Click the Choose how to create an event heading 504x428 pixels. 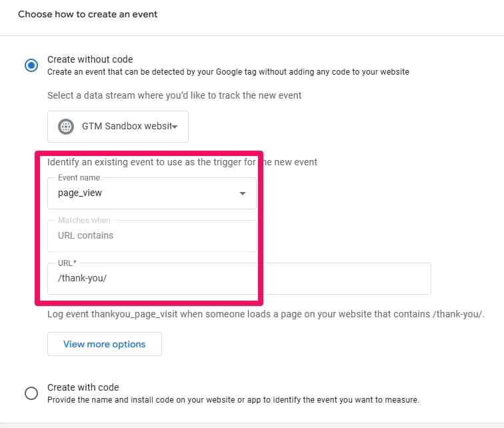[87, 14]
